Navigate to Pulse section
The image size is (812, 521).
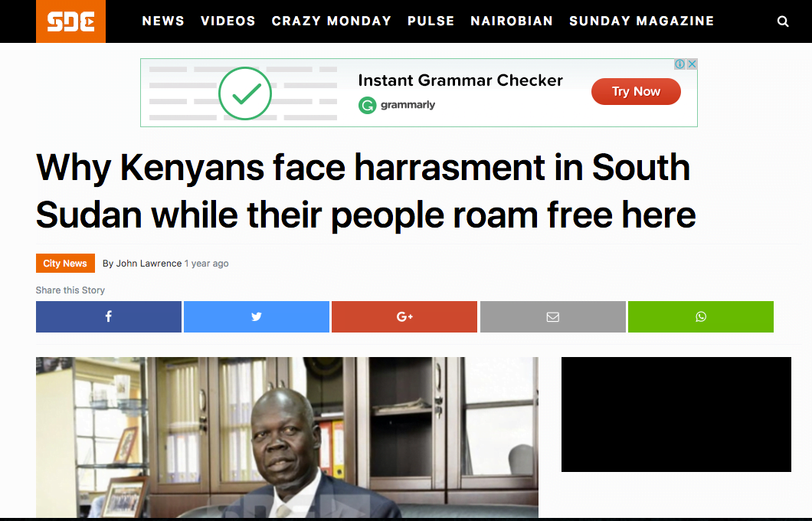pos(431,21)
